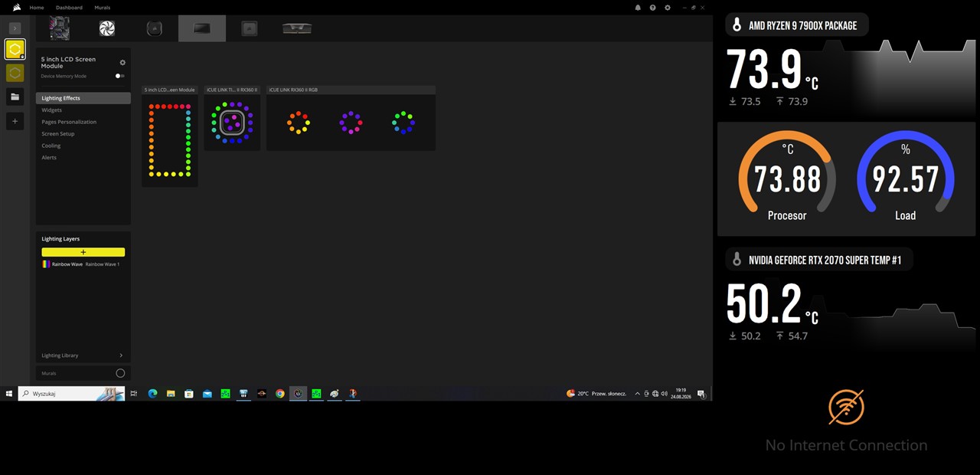Screen dimensions: 980x475
Task: Select the dark square cooler device icon
Action: [x=249, y=28]
